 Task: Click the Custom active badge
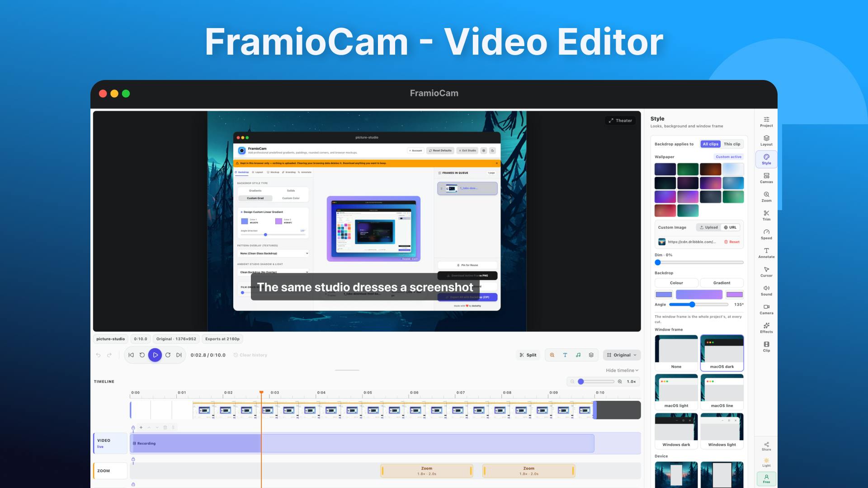[728, 157]
